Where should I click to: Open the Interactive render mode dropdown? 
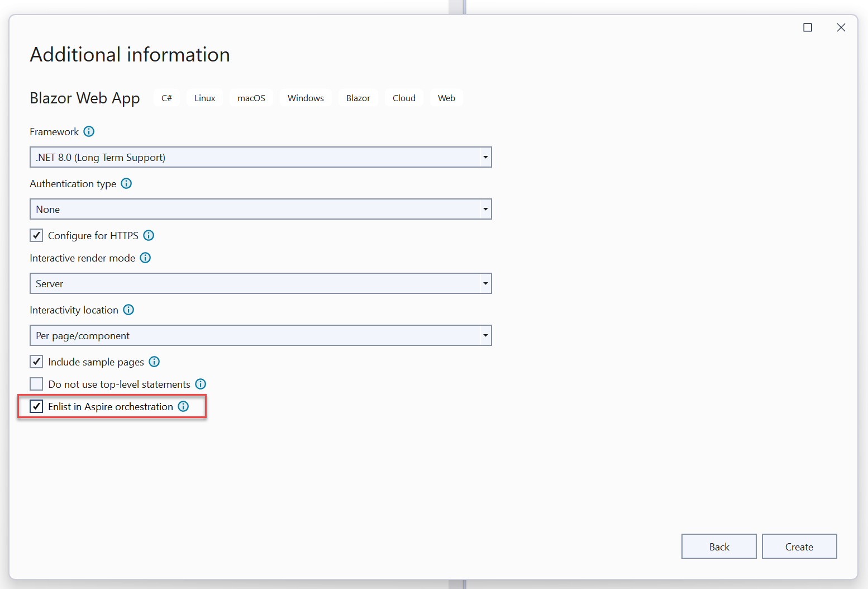[260, 283]
